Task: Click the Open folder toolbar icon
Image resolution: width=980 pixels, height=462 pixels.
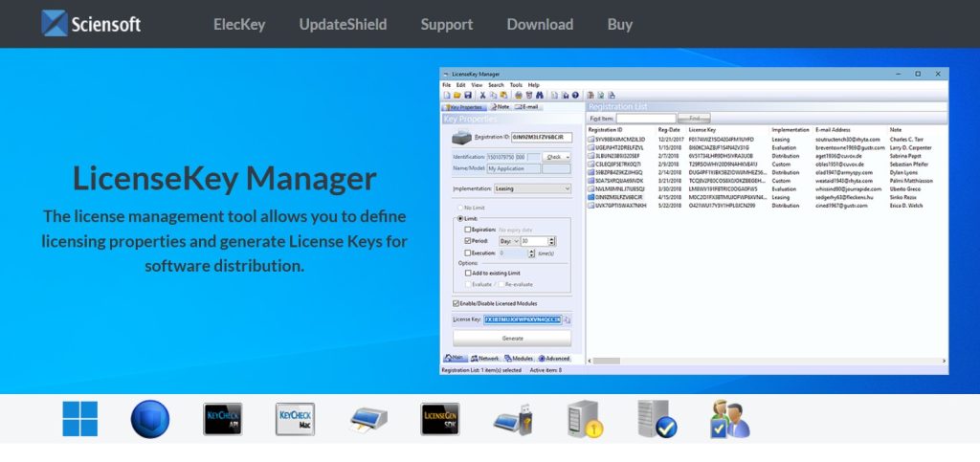Action: point(457,95)
